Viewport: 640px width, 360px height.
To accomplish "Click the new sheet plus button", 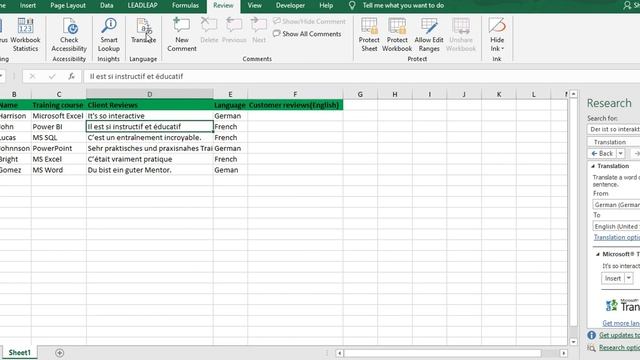I will point(60,353).
